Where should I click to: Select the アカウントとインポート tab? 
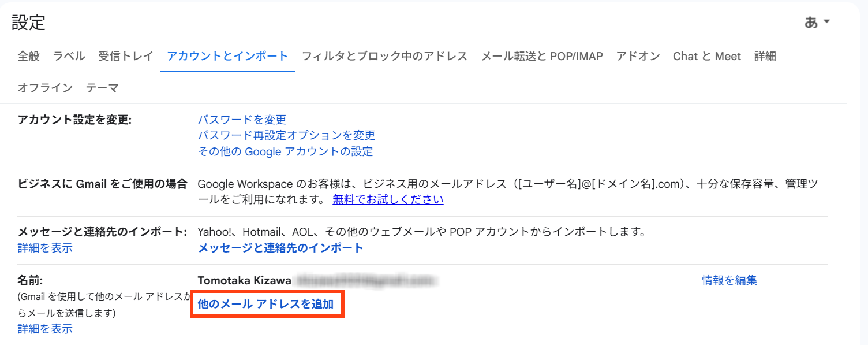click(x=227, y=56)
